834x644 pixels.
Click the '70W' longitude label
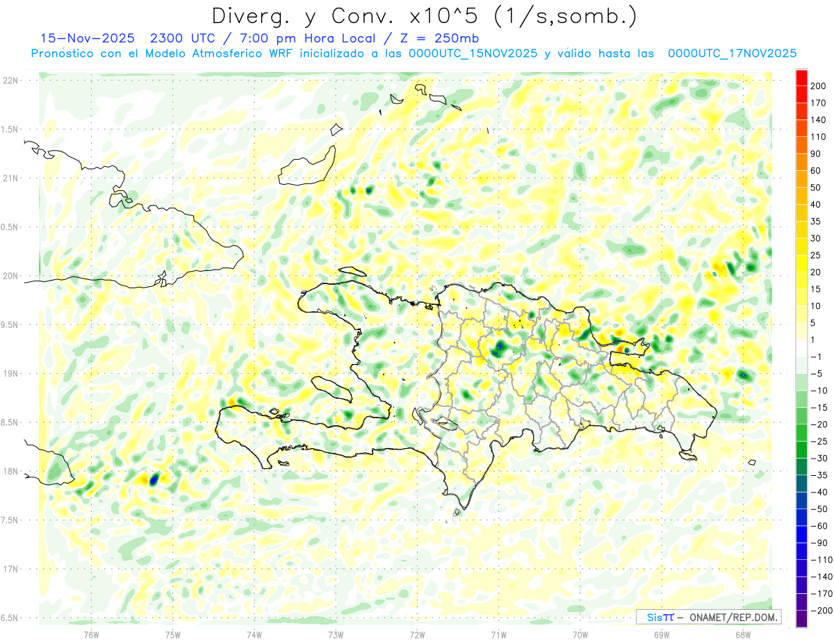pyautogui.click(x=580, y=634)
